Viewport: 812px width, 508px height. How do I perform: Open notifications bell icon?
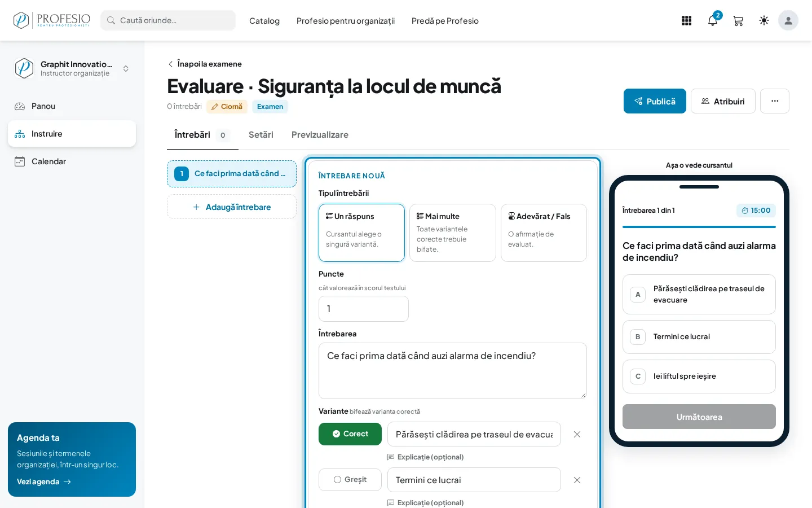tap(713, 21)
